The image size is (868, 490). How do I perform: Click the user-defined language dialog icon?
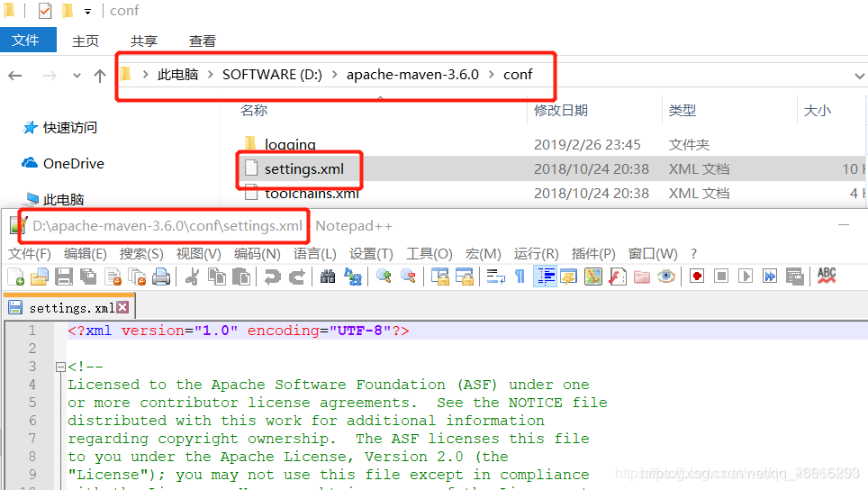click(x=568, y=277)
